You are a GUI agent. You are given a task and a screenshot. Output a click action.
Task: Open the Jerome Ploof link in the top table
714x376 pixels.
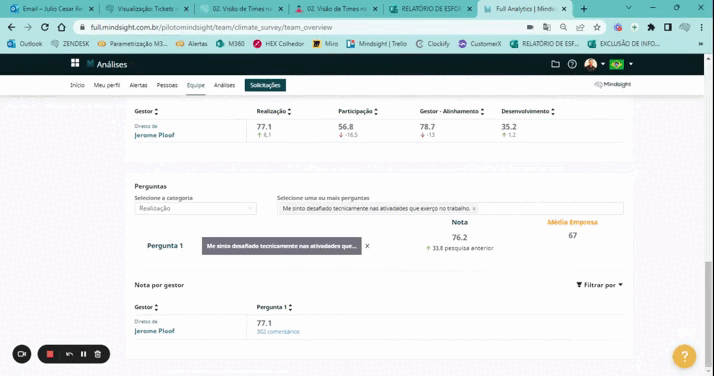point(154,135)
